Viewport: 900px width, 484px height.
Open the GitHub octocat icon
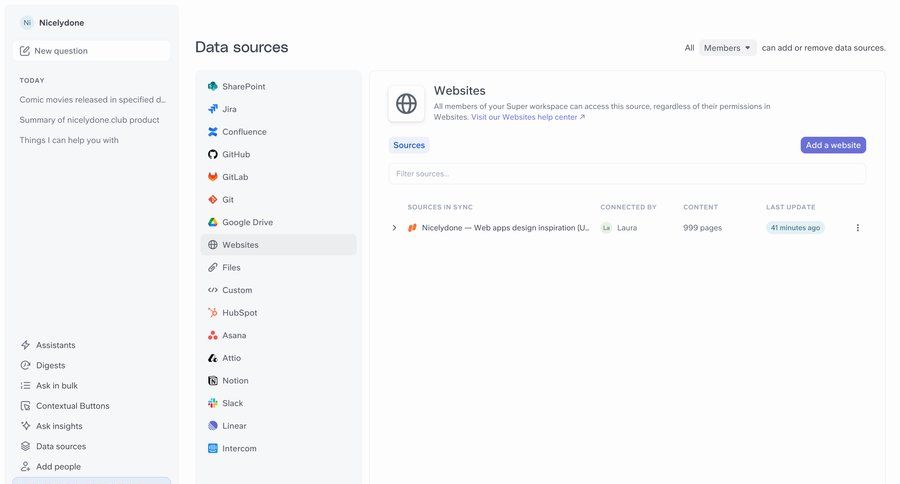pyautogui.click(x=212, y=154)
